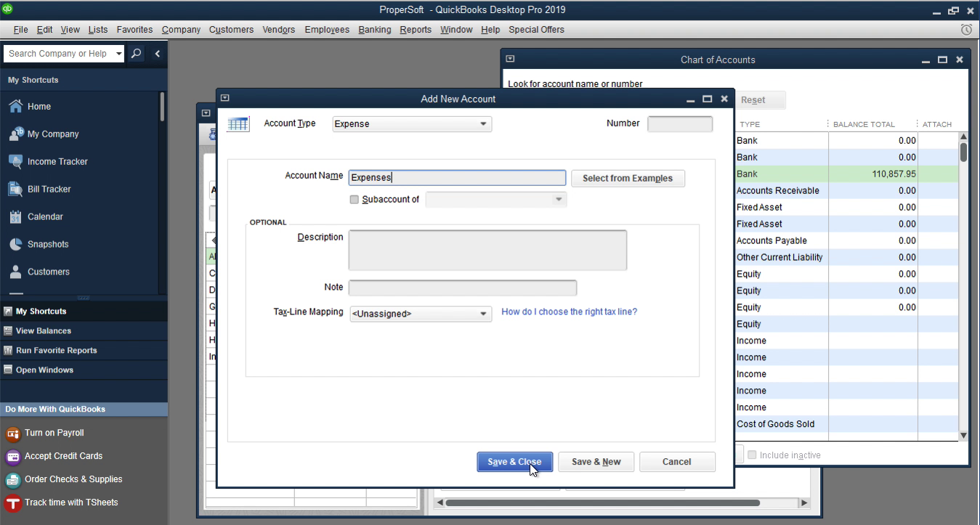Click Search Company or Help field
The width and height of the screenshot is (980, 525).
click(x=58, y=54)
